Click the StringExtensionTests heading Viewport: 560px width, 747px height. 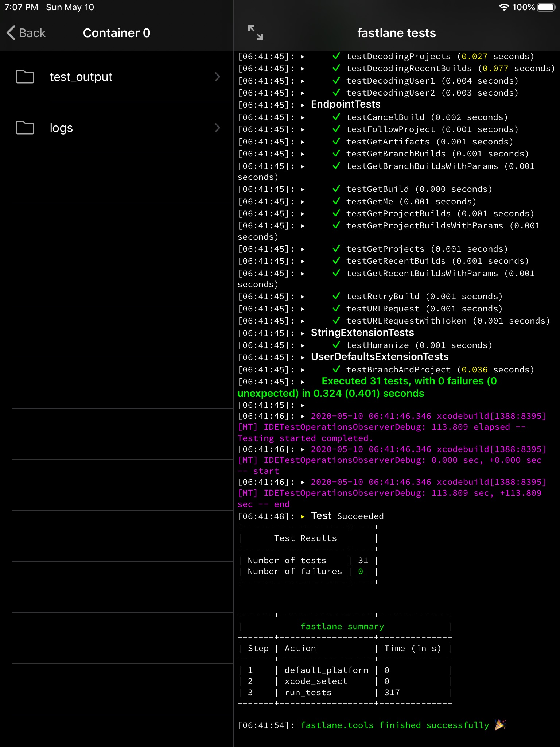(362, 333)
